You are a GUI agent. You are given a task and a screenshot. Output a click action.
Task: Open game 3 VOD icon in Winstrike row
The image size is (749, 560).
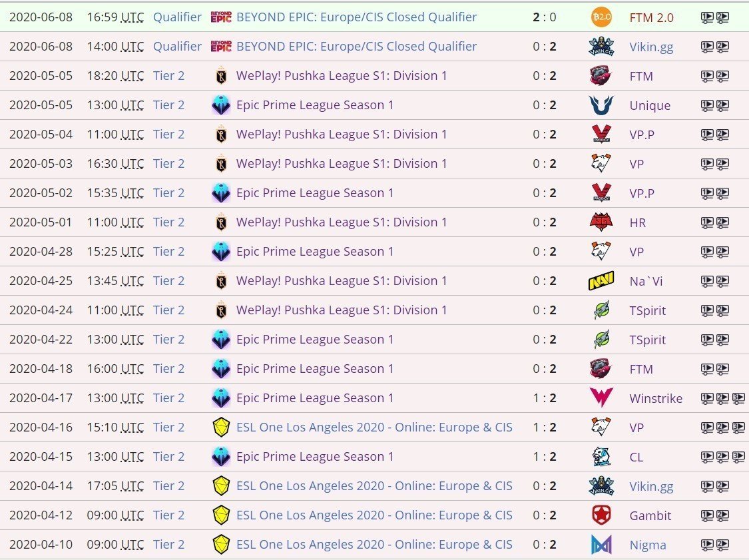point(738,398)
